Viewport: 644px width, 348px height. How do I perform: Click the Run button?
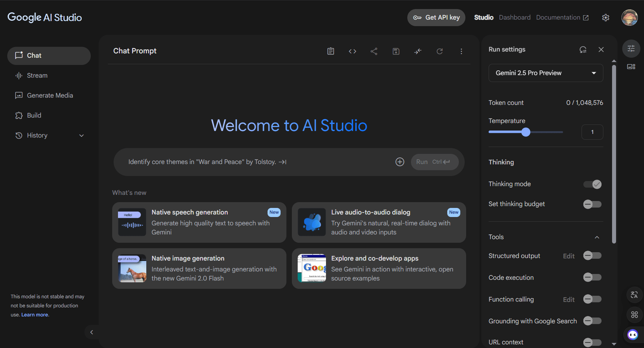point(435,162)
